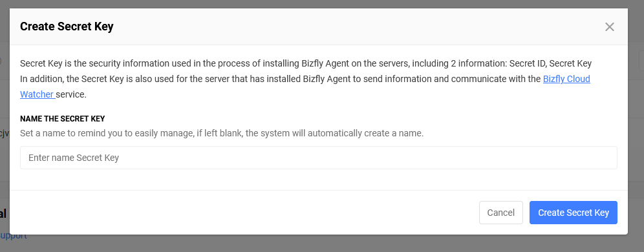Select the partially hidden Support link

[x=13, y=236]
